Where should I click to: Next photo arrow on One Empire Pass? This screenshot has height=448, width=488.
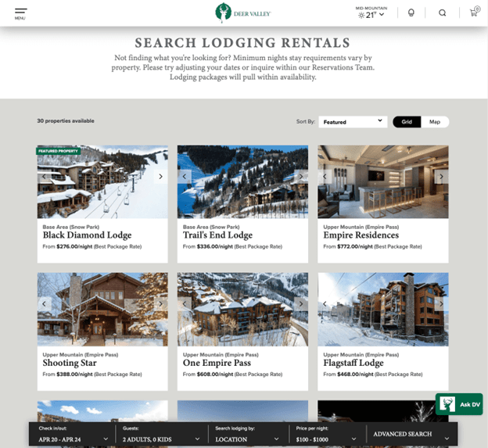(301, 304)
